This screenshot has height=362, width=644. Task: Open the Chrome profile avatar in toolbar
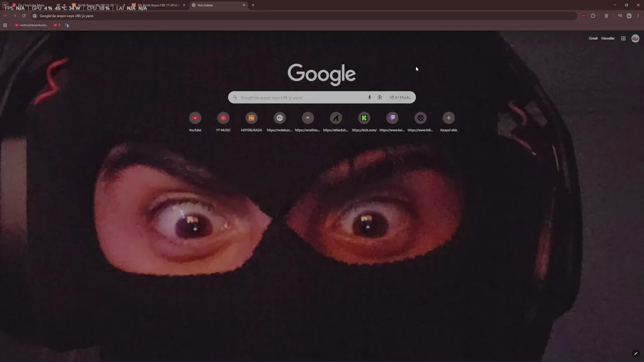click(629, 16)
